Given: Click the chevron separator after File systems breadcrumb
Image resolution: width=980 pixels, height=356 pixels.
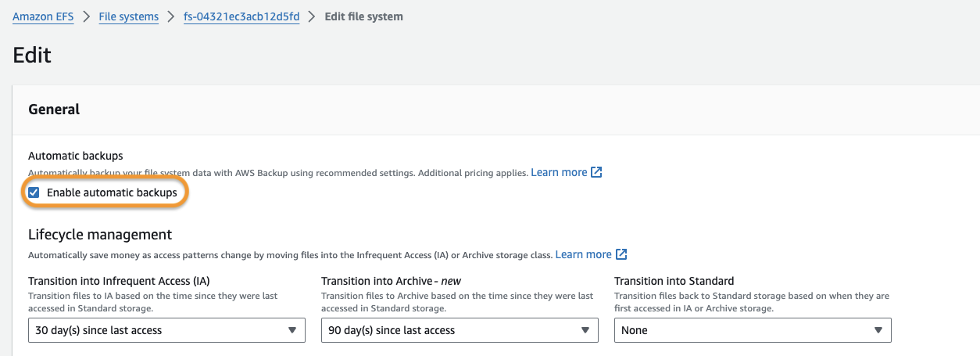Looking at the screenshot, I should click(171, 16).
